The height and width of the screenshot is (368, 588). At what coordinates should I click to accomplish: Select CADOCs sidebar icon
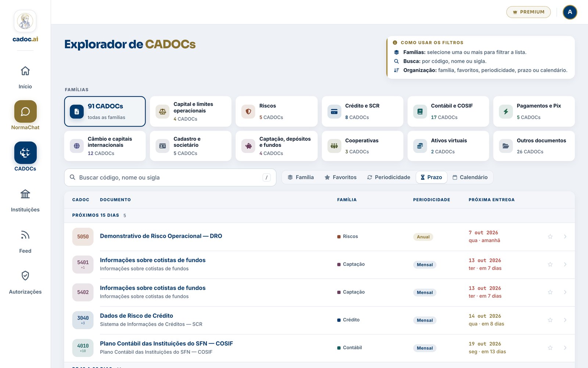[25, 153]
